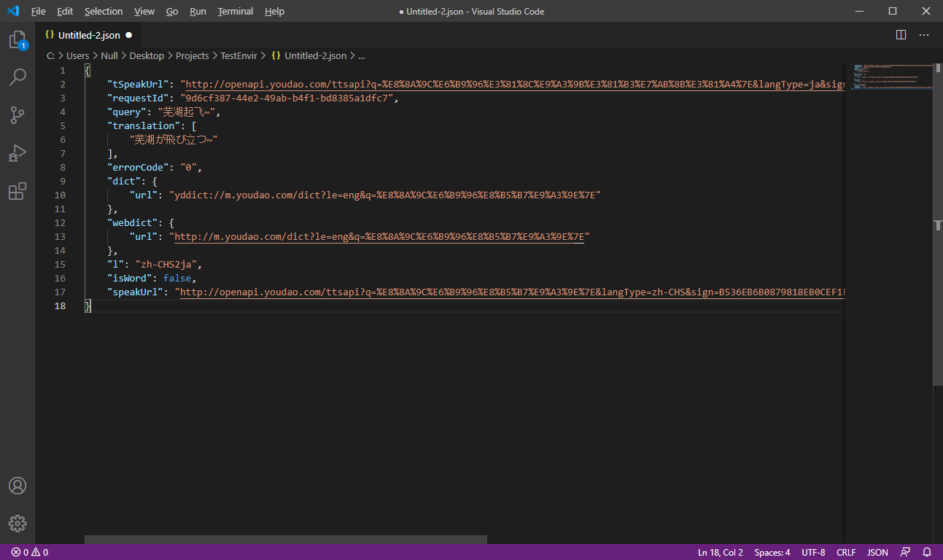This screenshot has width=943, height=560.
Task: Open the File menu
Action: coord(39,11)
